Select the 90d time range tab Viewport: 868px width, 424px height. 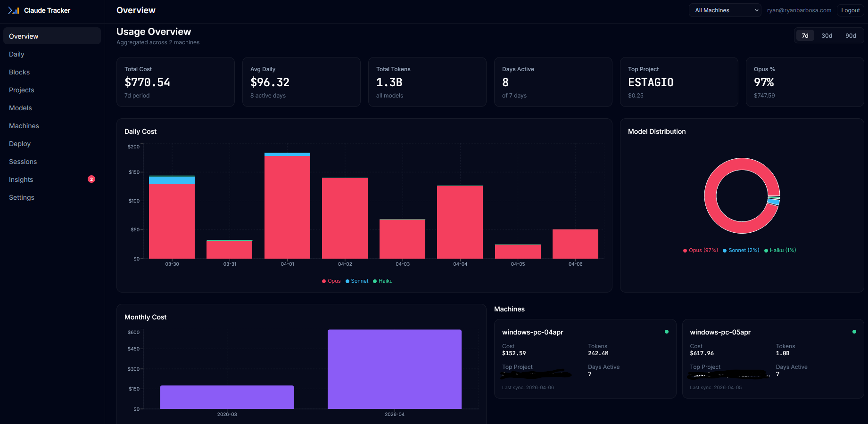851,35
